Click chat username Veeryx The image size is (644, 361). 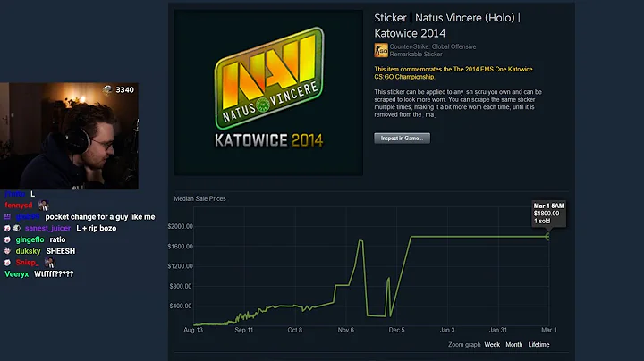[16, 274]
